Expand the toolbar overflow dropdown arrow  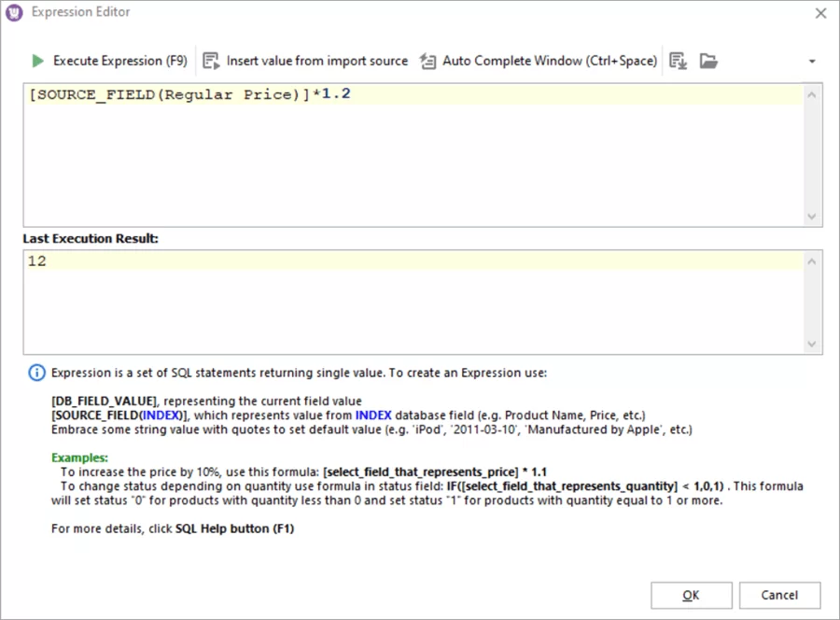811,60
